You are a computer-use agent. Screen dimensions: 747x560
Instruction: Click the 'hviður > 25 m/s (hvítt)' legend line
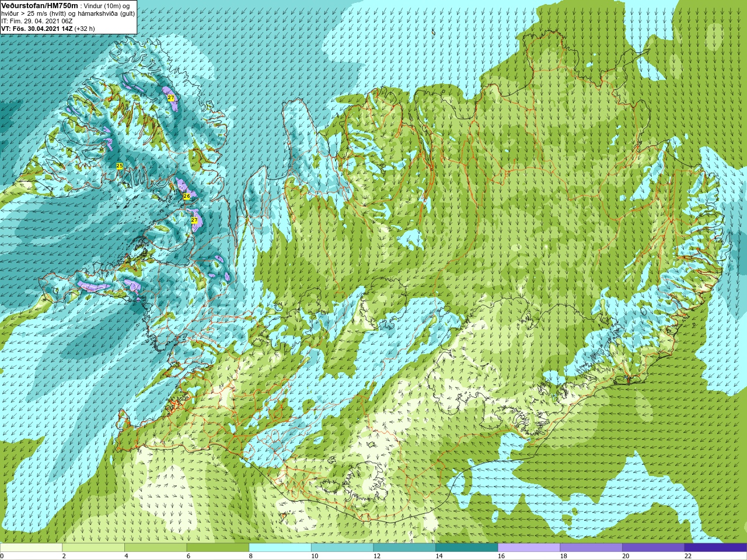tap(35, 13)
